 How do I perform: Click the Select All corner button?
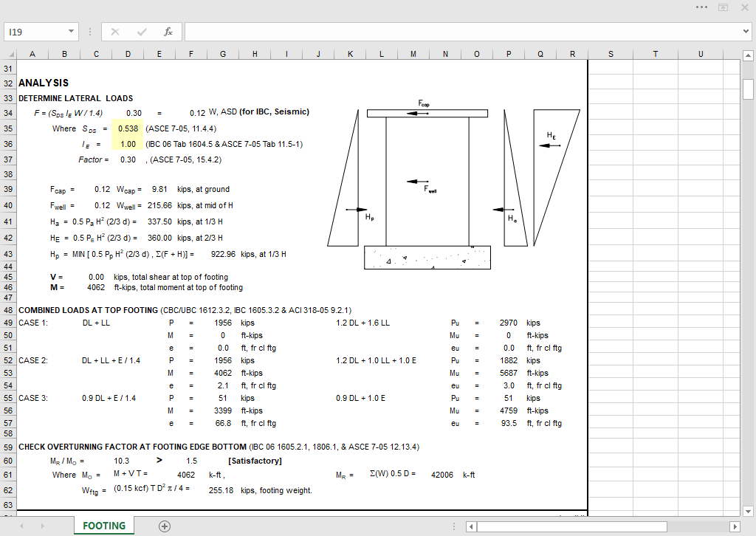click(x=10, y=54)
